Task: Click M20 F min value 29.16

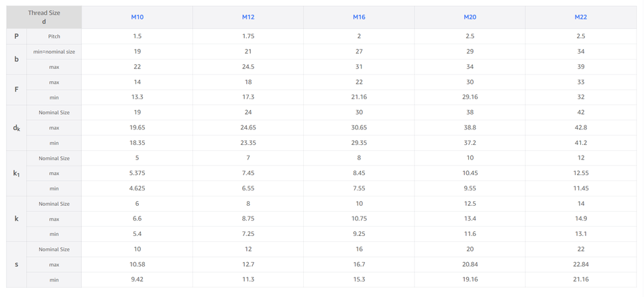Action: [470, 97]
